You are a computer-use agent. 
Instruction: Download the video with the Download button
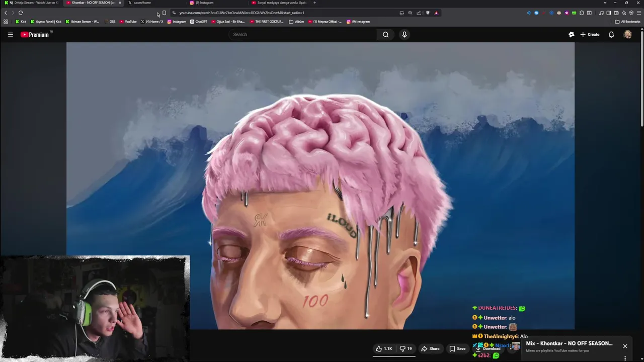(488, 348)
